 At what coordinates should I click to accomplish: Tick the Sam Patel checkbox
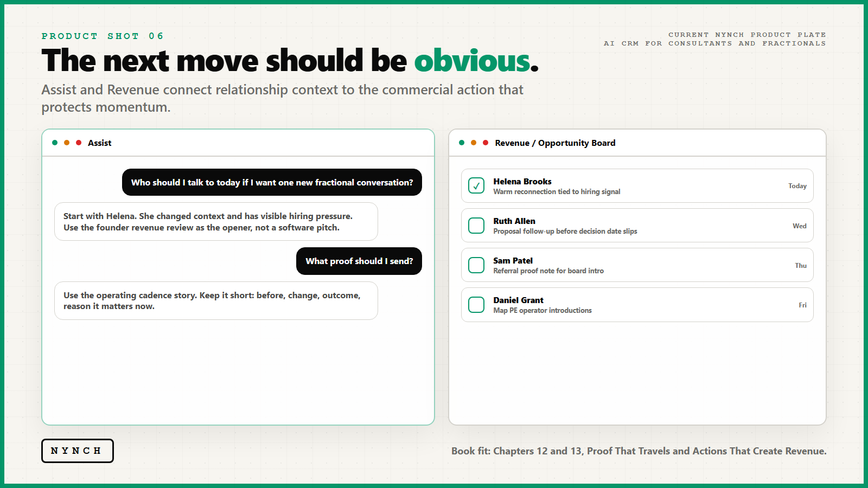pos(476,265)
